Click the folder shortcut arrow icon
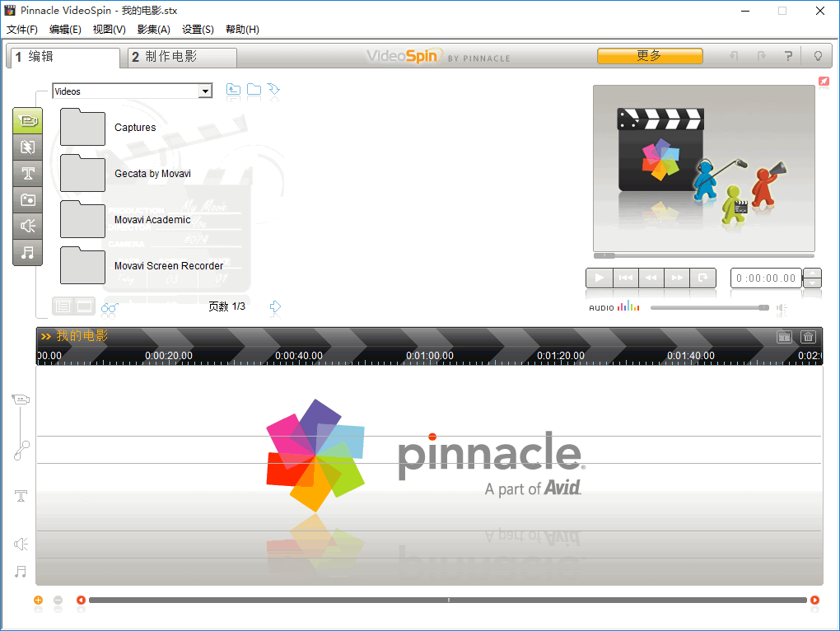The image size is (840, 631). pyautogui.click(x=273, y=90)
